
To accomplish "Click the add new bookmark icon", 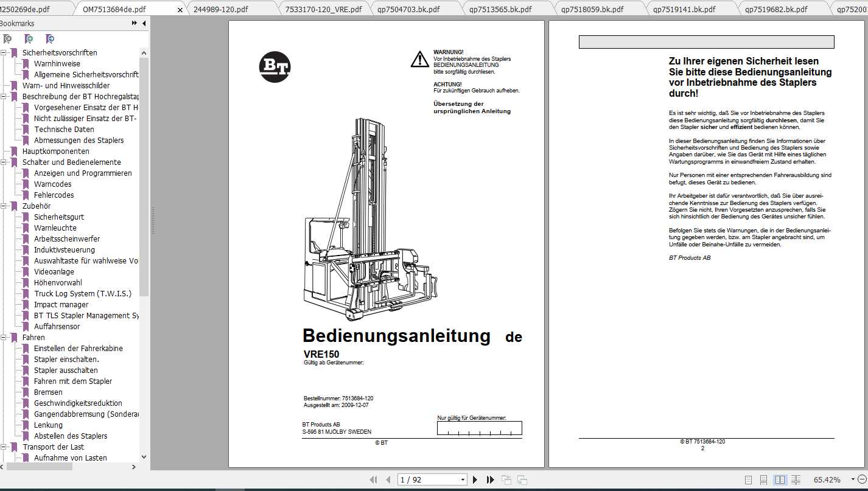I will coord(29,39).
